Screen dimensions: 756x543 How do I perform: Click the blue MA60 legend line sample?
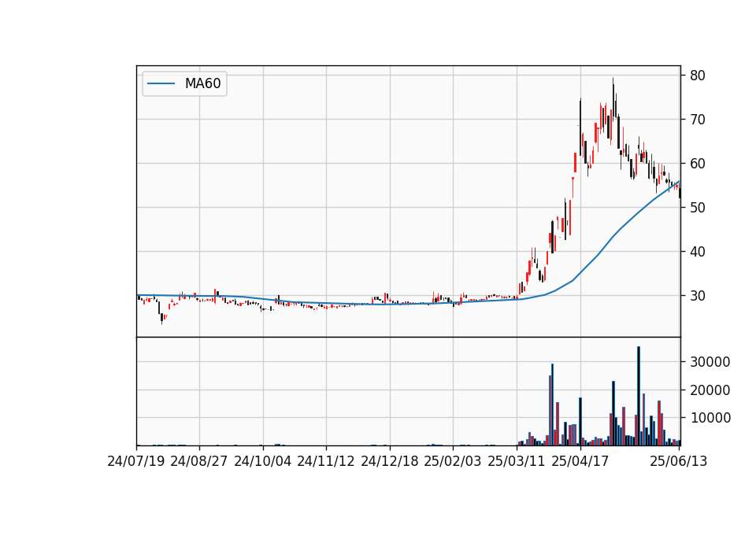coord(161,84)
